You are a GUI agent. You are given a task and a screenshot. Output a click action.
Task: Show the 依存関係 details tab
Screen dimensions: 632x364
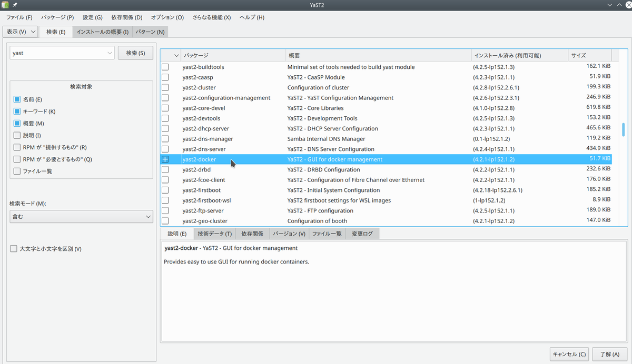(253, 234)
